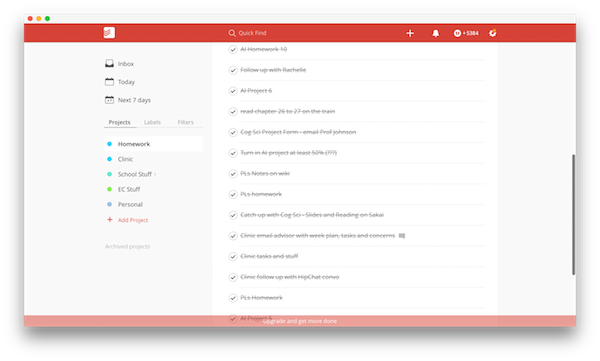Viewport: 600px width, 361px height.
Task: Open task text Clinic tasks and stuff
Action: pos(269,256)
